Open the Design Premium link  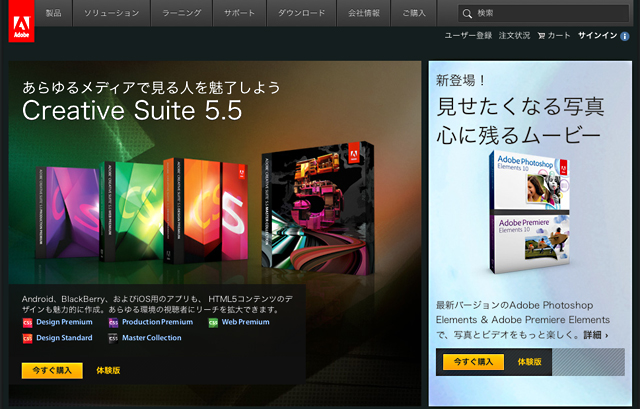click(64, 322)
